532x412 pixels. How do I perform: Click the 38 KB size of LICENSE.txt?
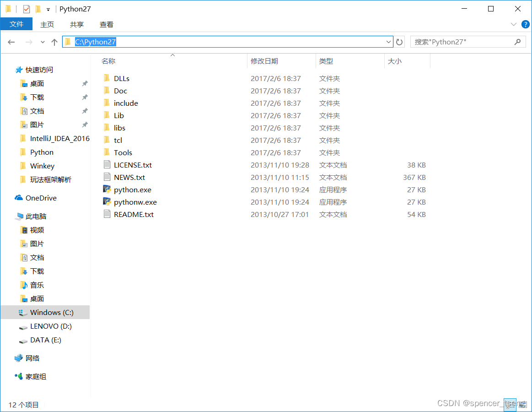point(416,165)
